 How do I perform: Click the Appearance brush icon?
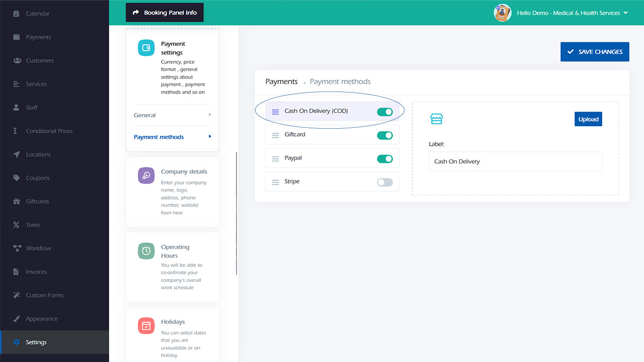click(x=16, y=319)
